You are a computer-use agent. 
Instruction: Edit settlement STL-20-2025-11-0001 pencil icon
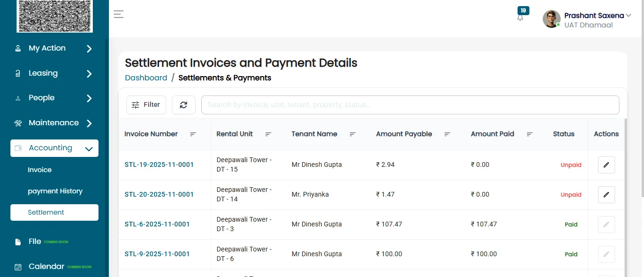coord(606,195)
